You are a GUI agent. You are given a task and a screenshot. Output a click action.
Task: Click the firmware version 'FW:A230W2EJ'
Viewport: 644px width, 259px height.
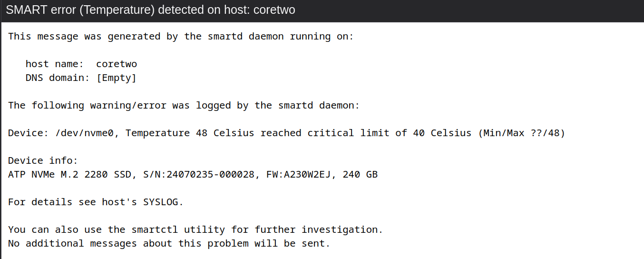pyautogui.click(x=304, y=174)
